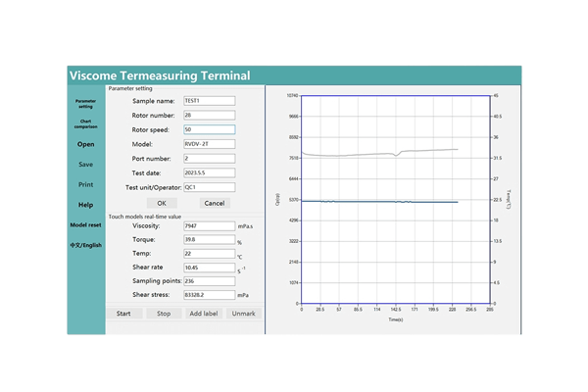Click the Sample name input field
Image resolution: width=588 pixels, height=392 pixels.
click(208, 100)
